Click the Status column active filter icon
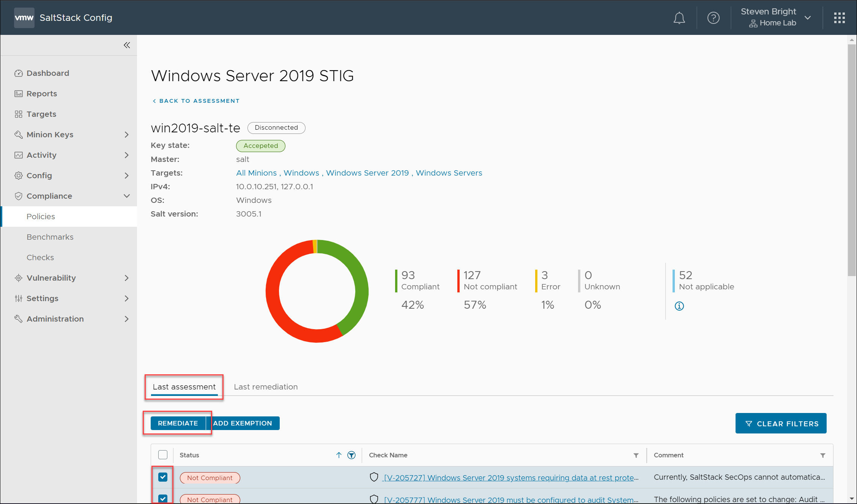The image size is (857, 504). [x=351, y=455]
